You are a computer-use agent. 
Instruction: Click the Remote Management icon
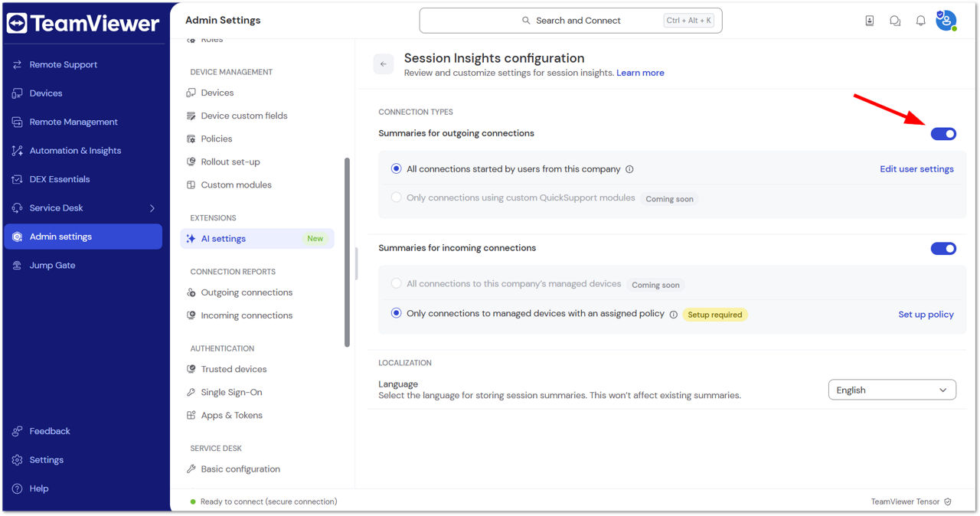coord(17,122)
